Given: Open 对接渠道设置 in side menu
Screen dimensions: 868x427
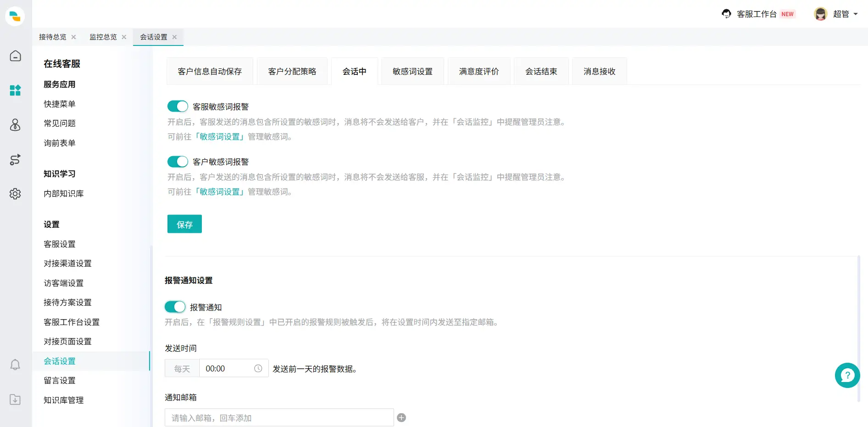Looking at the screenshot, I should [x=68, y=263].
